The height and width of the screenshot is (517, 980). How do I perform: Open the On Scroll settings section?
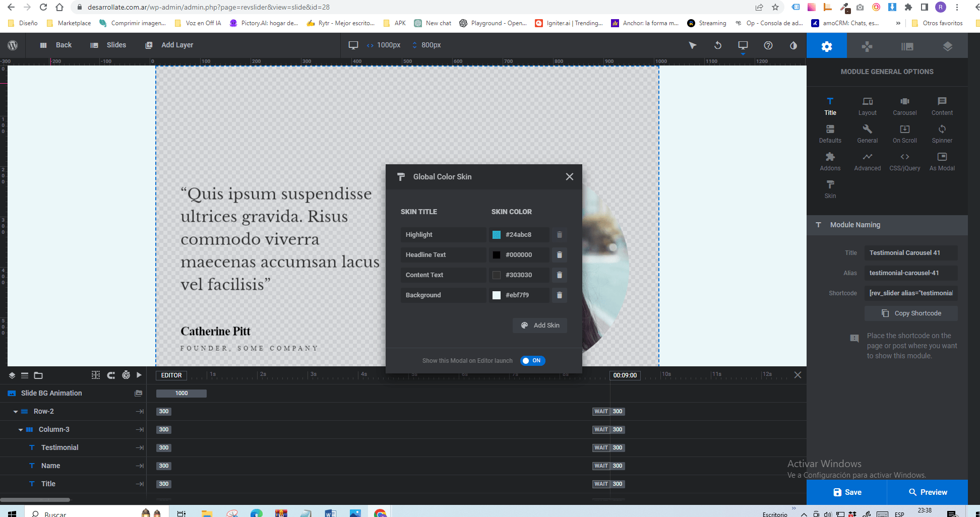905,134
